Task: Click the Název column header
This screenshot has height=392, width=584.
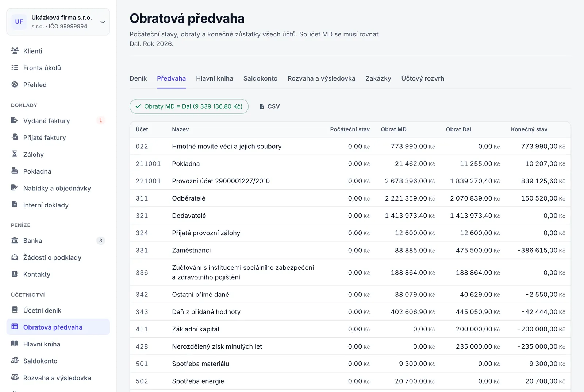Action: coord(180,129)
